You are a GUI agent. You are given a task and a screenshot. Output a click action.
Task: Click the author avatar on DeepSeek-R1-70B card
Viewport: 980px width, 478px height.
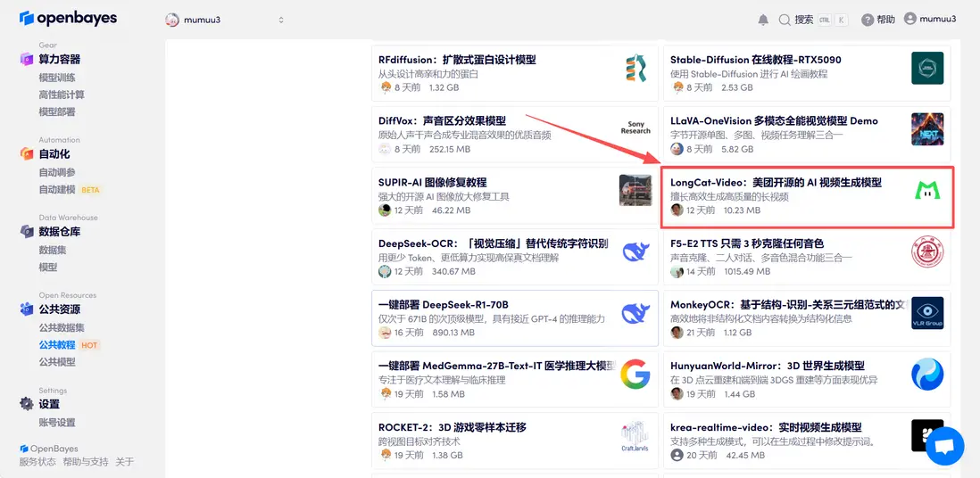coord(385,333)
